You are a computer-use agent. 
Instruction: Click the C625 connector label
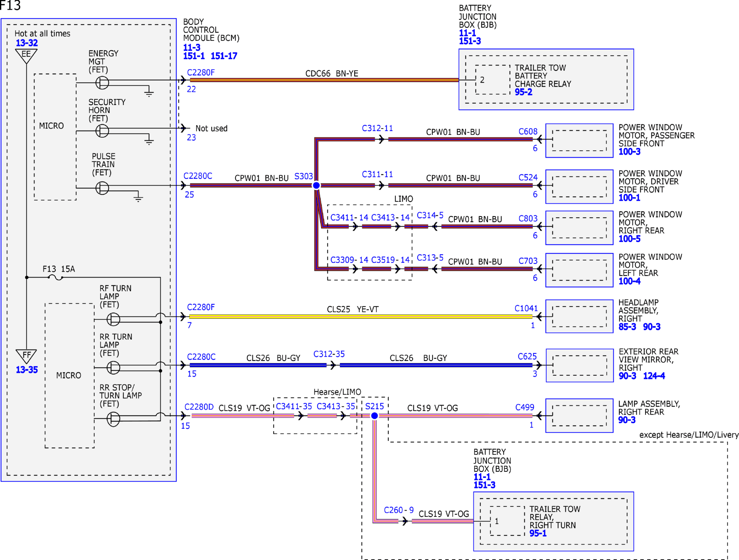pos(527,357)
